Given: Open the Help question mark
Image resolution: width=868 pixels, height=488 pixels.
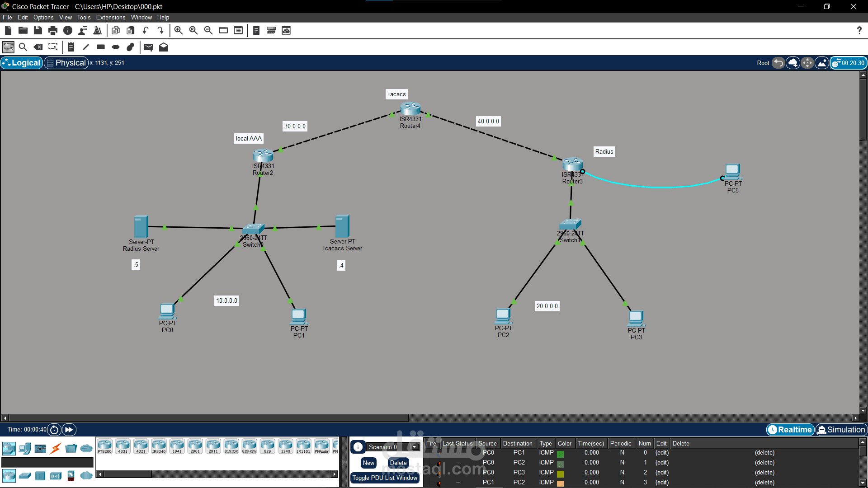Looking at the screenshot, I should [859, 30].
